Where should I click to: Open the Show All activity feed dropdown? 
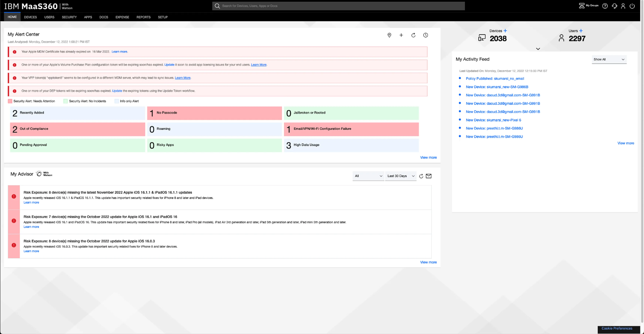coord(609,59)
